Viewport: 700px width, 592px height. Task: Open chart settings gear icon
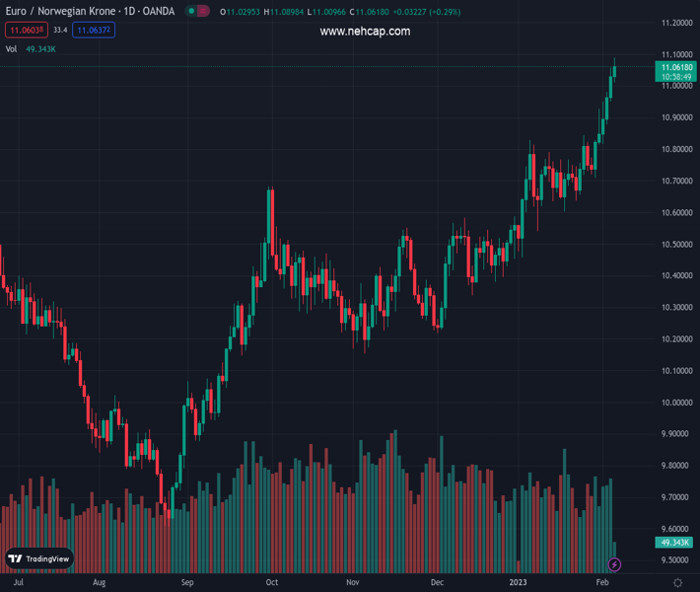[x=677, y=583]
